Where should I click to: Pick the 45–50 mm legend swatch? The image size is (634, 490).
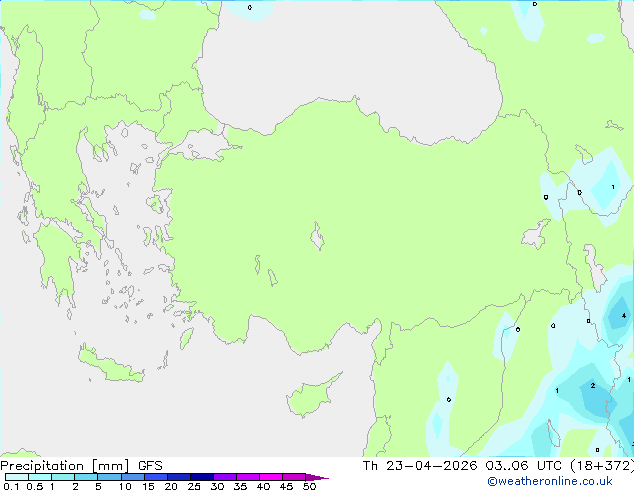(x=294, y=477)
